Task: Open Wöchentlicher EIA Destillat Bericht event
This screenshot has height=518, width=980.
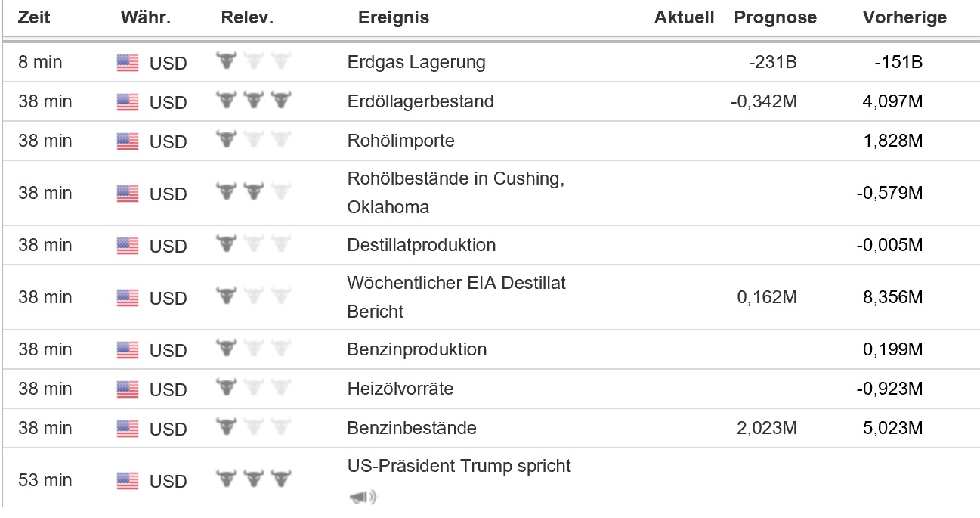Action: pyautogui.click(x=456, y=297)
